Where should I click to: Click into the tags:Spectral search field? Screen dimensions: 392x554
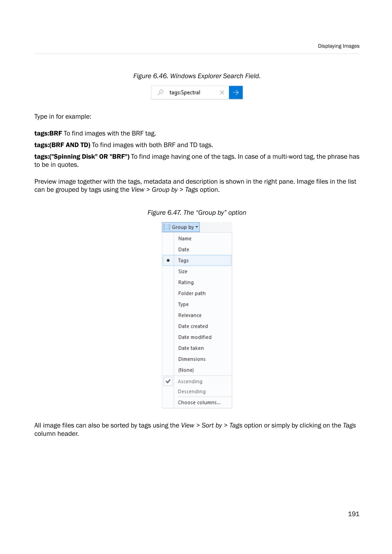click(x=191, y=93)
